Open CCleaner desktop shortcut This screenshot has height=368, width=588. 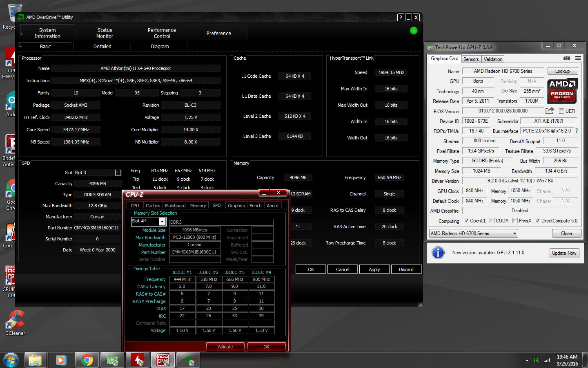(x=15, y=323)
